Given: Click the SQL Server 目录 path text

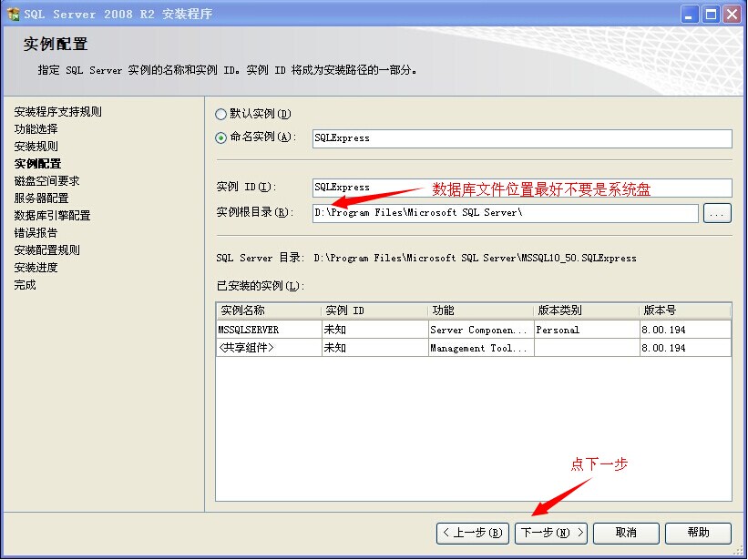Looking at the screenshot, I should (x=476, y=258).
